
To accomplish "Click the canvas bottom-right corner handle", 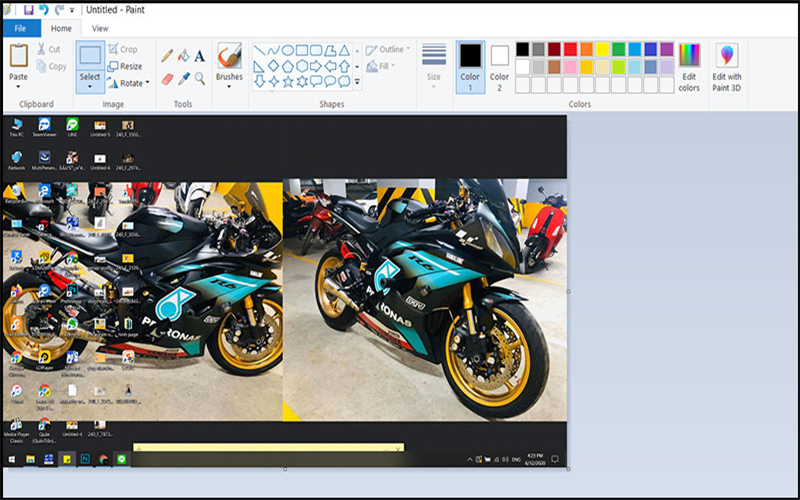I will [568, 469].
